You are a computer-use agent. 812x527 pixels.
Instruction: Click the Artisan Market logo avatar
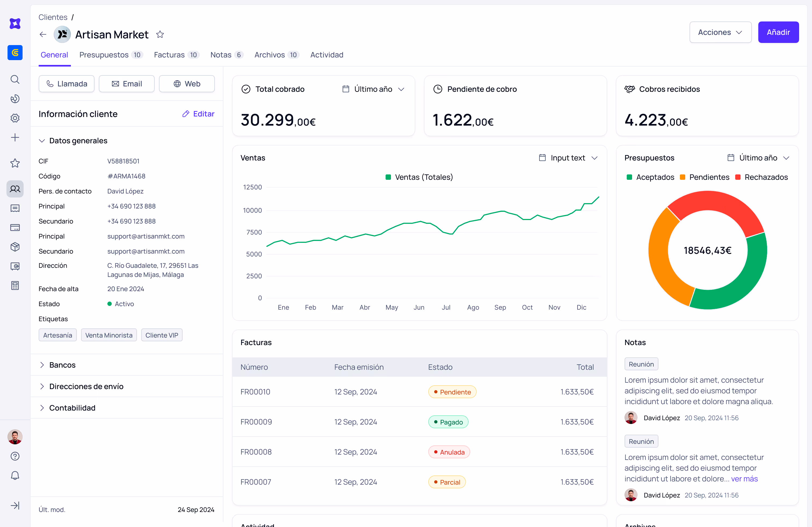[x=63, y=34]
